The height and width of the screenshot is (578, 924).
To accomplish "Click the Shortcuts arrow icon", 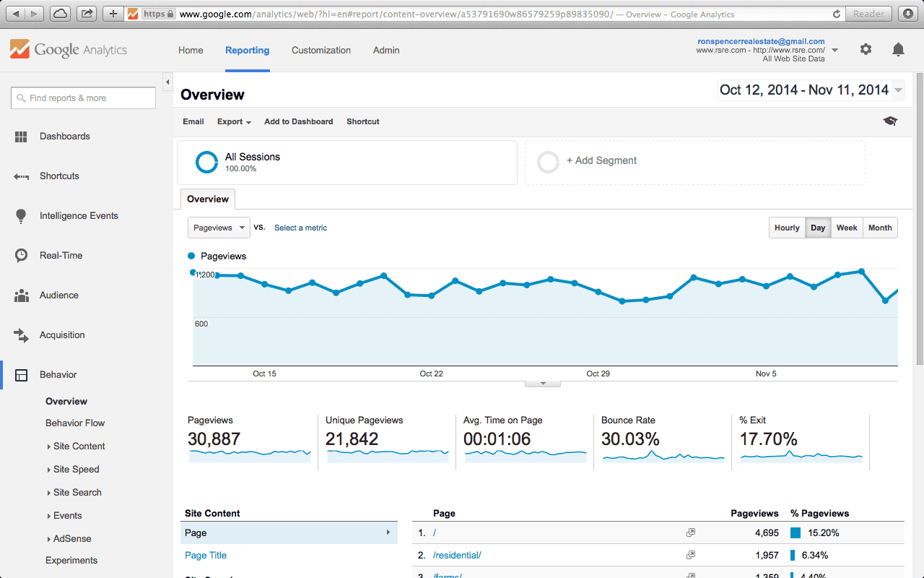I will click(x=21, y=176).
